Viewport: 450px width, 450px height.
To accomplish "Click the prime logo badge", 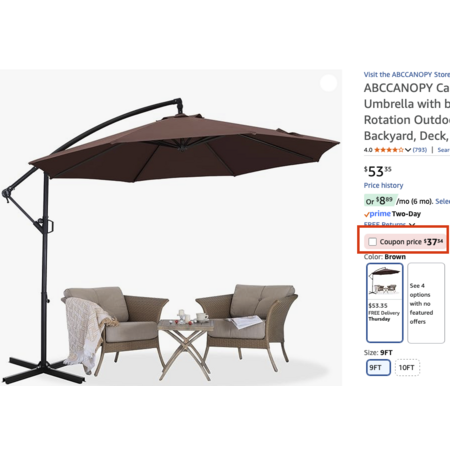I will [x=377, y=214].
